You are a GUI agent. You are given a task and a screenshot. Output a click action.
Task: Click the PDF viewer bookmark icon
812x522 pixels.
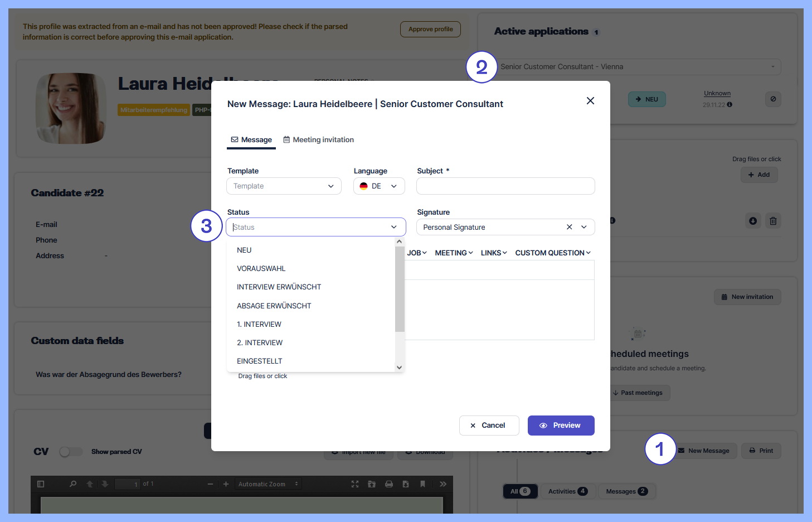click(x=422, y=484)
